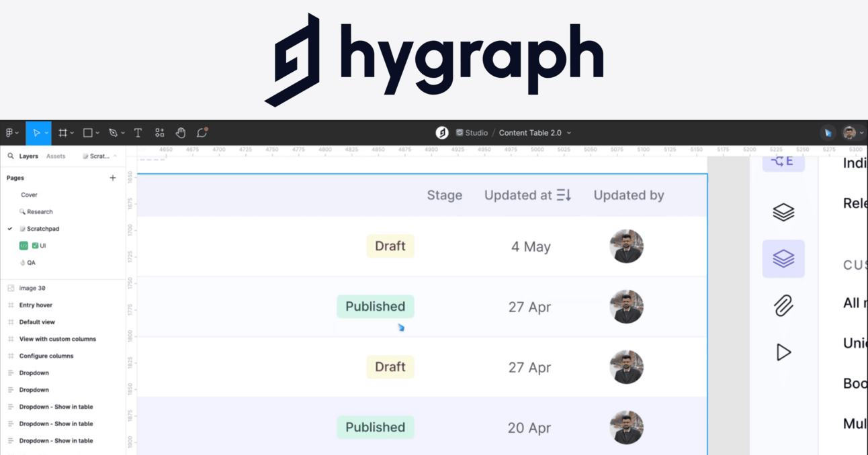Screen dimensions: 868x455
Task: Select the Rectangle shape tool
Action: pyautogui.click(x=88, y=132)
